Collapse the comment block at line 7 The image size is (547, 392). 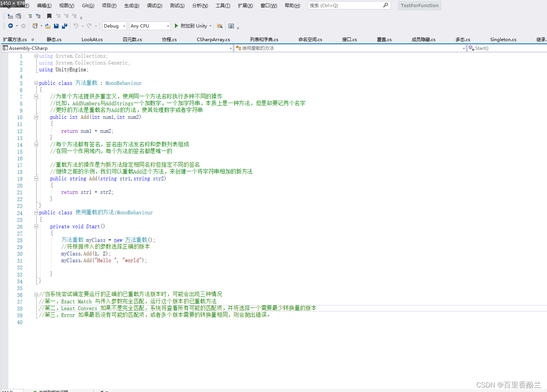point(36,97)
